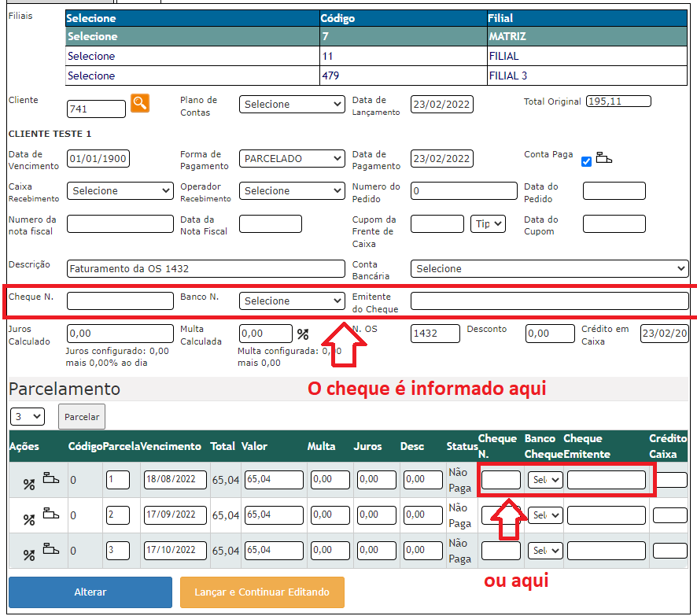
Task: Click the cash register icon in installment row 17/10/2022
Action: [x=50, y=549]
